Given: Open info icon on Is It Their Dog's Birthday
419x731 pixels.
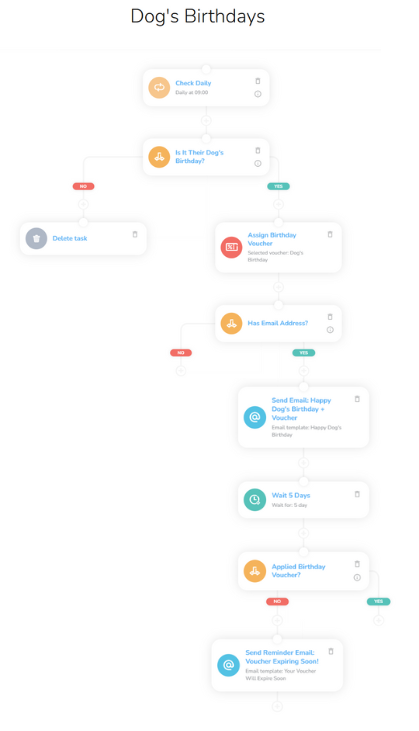Looking at the screenshot, I should 258,164.
